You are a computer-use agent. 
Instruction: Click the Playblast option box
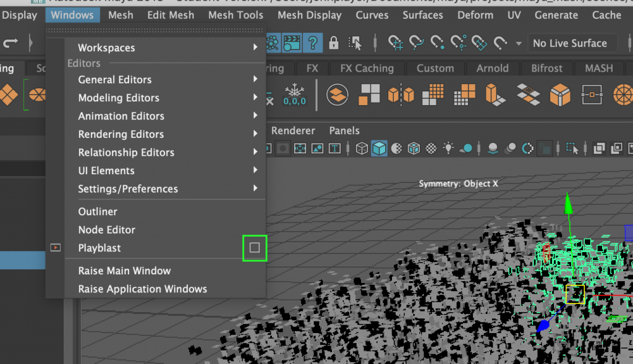255,248
